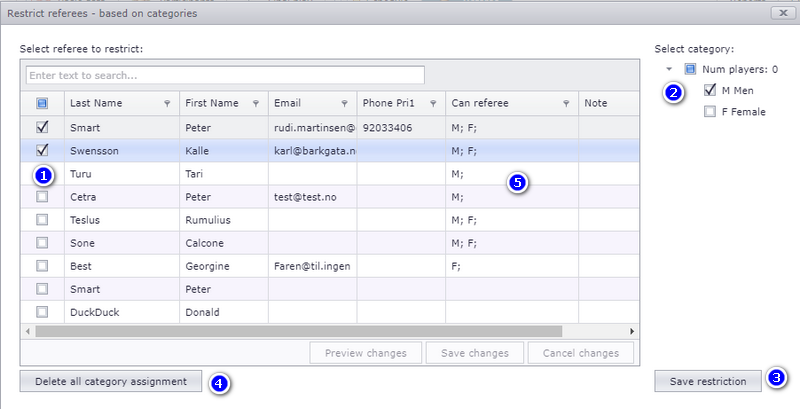This screenshot has height=409, width=800.
Task: Select the Teslus last name cell
Action: pyautogui.click(x=122, y=220)
